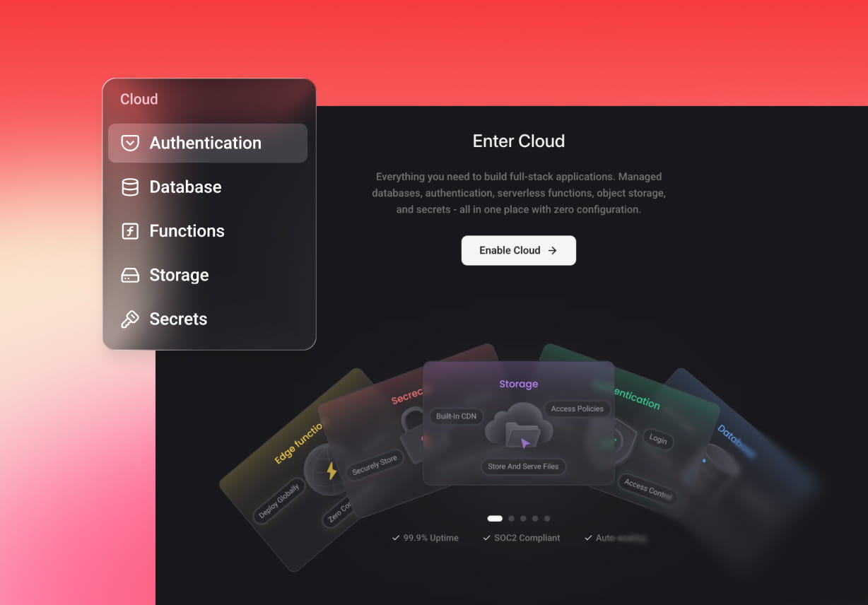Select the third carousel dot

523,518
